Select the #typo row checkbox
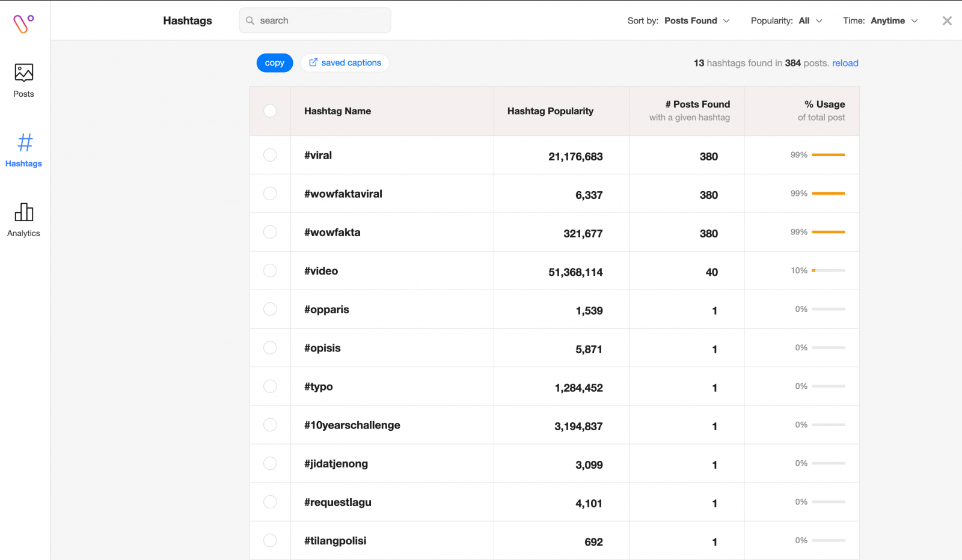Viewport: 962px width, 560px height. pyautogui.click(x=270, y=386)
